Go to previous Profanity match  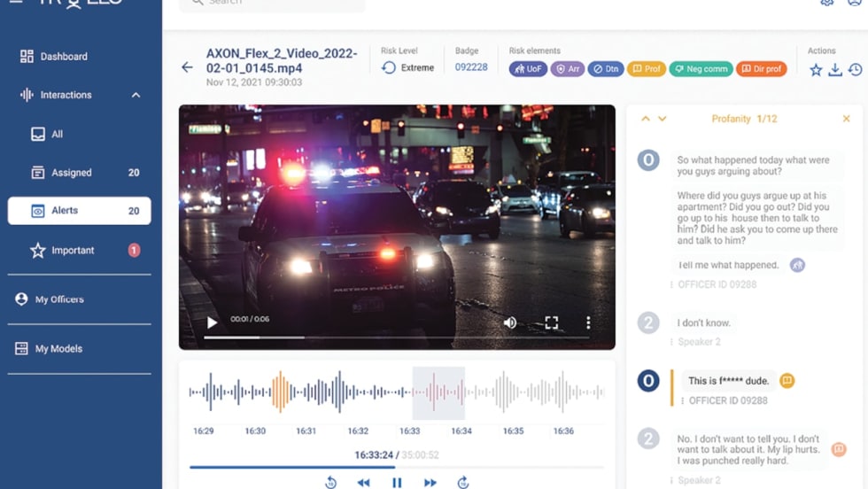[x=646, y=119]
